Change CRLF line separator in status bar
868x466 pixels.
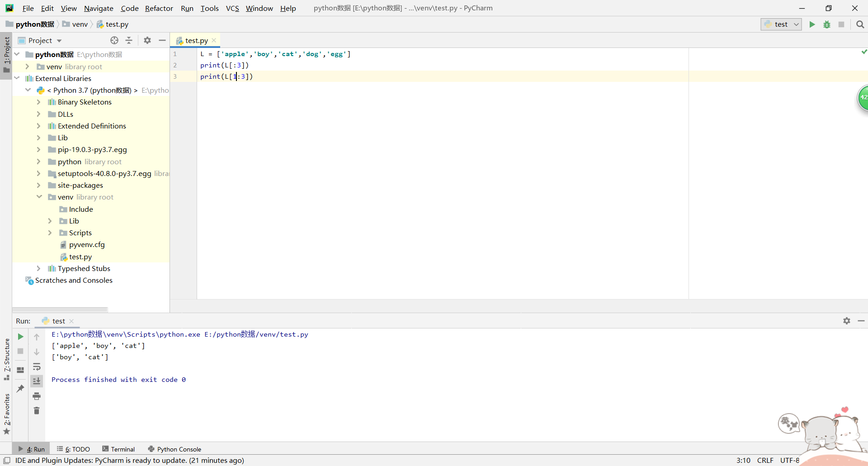(x=765, y=461)
